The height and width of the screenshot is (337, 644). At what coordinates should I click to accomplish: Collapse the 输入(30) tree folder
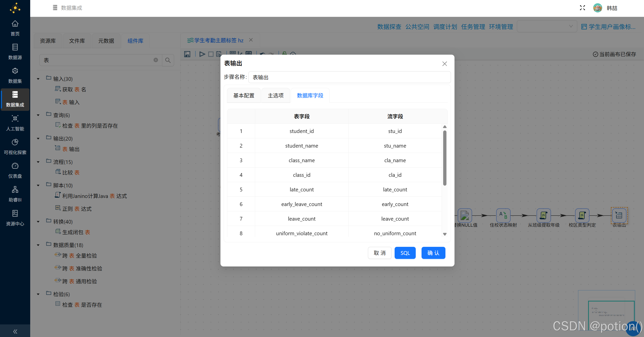(x=38, y=79)
